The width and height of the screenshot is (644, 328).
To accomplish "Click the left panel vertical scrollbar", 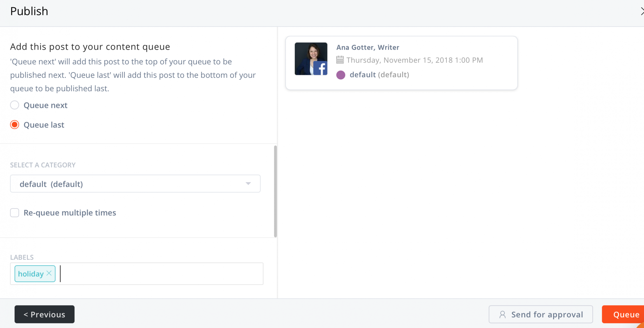I will pos(275,191).
